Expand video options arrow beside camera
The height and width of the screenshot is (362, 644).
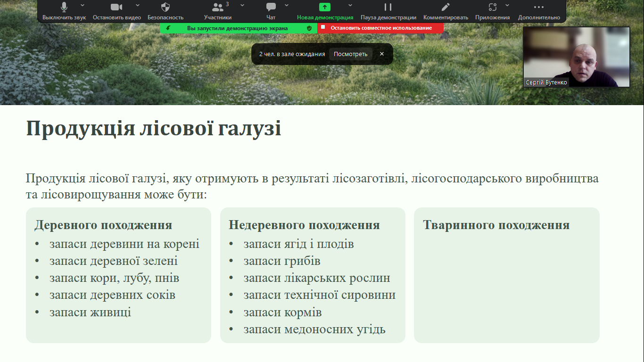click(x=138, y=5)
